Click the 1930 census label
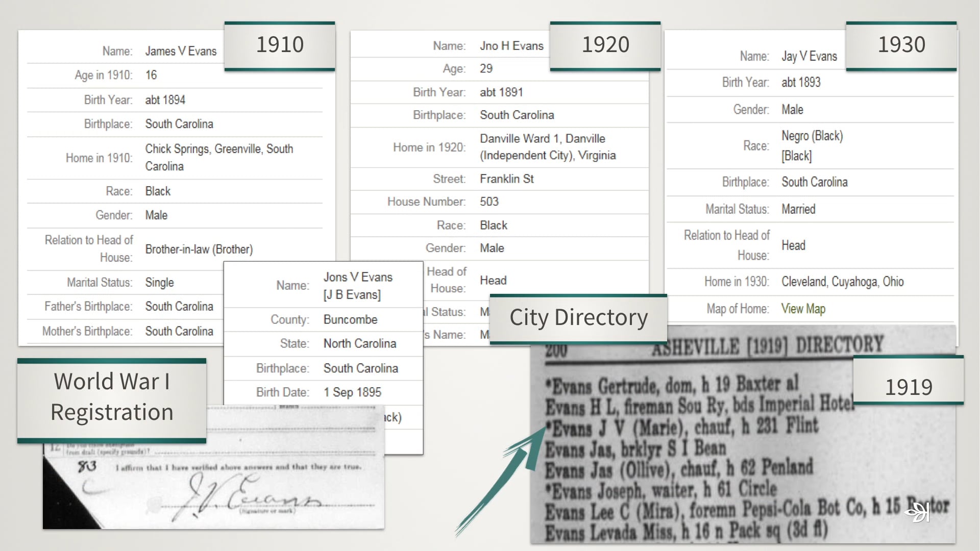 tap(901, 45)
